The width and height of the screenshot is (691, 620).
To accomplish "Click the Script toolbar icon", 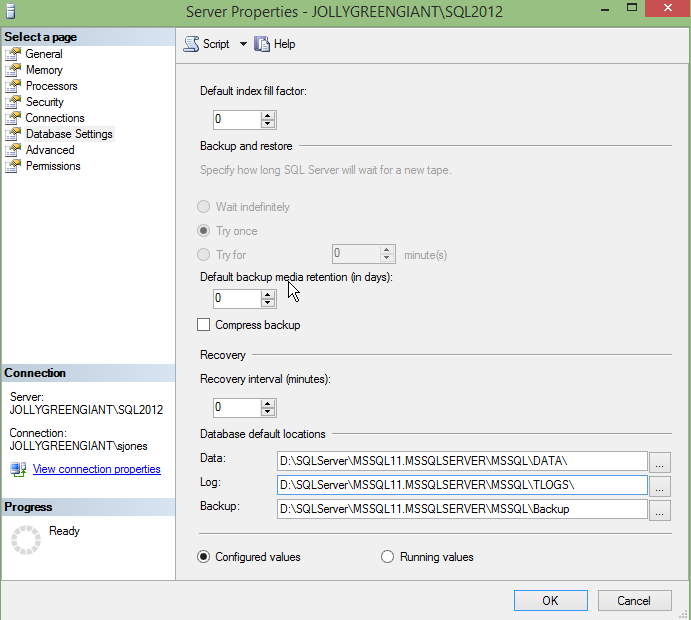I will coord(191,44).
